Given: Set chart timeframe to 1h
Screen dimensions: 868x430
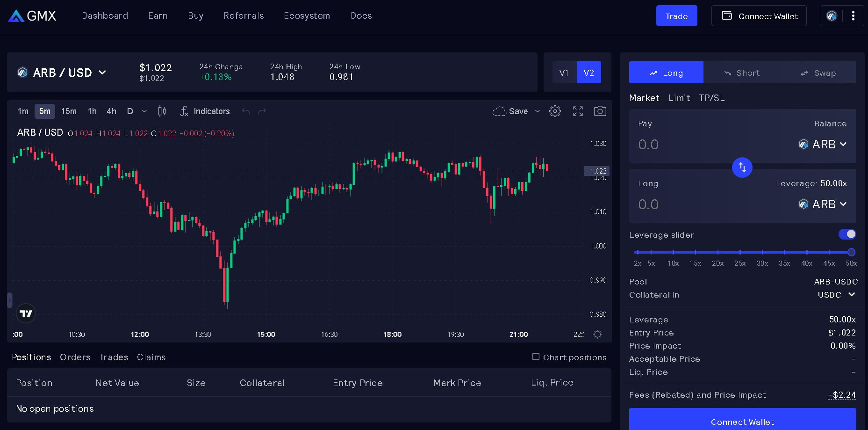Looking at the screenshot, I should (x=92, y=111).
